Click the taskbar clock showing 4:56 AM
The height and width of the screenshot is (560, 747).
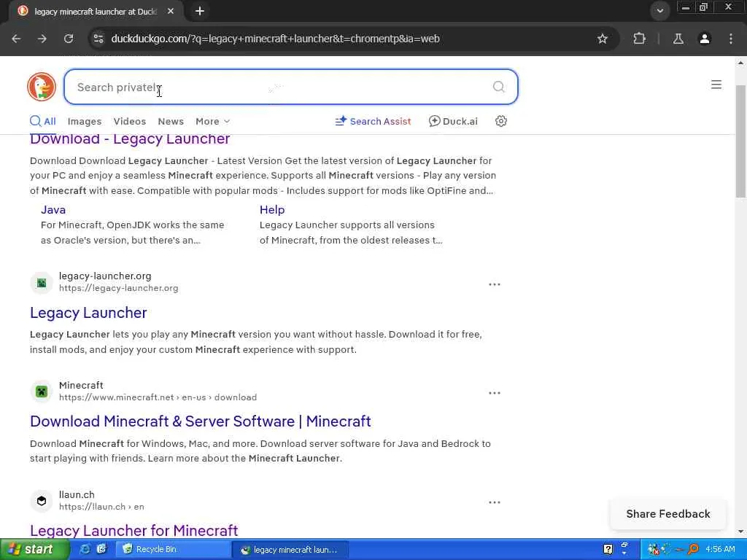[x=720, y=549]
